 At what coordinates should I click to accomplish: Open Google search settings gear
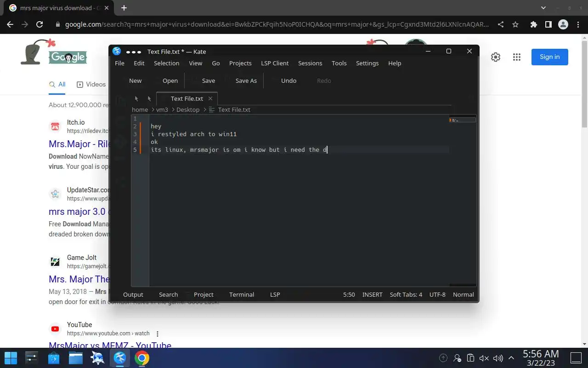(x=495, y=57)
